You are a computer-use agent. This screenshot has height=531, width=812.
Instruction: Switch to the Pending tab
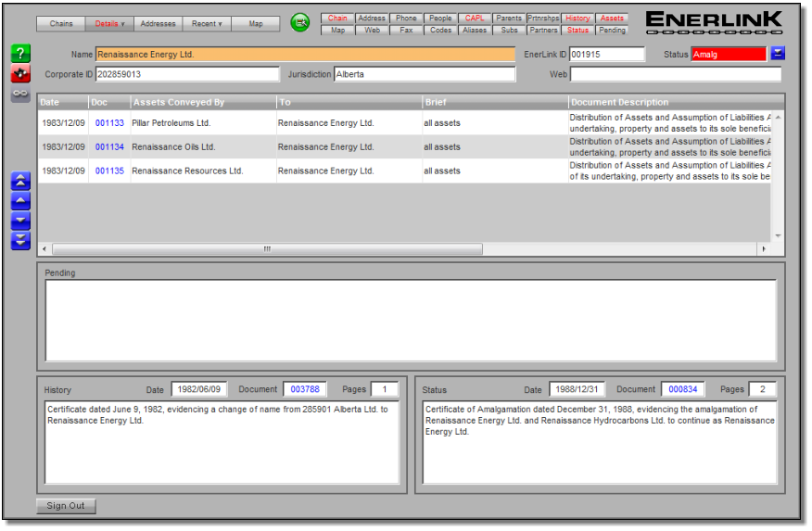[612, 30]
